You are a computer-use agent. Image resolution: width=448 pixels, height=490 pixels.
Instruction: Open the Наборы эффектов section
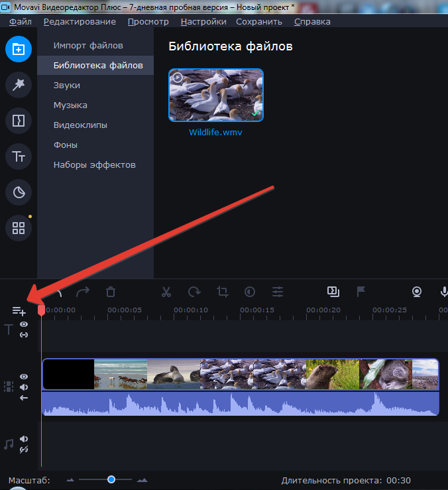click(x=94, y=164)
